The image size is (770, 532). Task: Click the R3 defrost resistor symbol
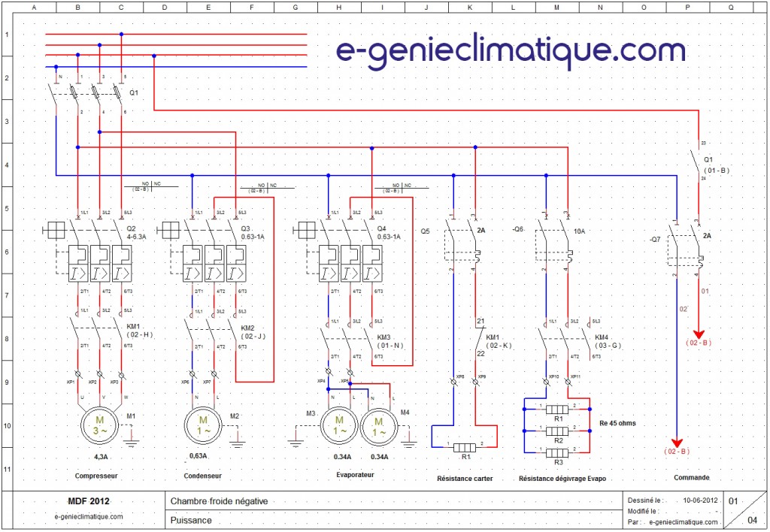pos(557,452)
